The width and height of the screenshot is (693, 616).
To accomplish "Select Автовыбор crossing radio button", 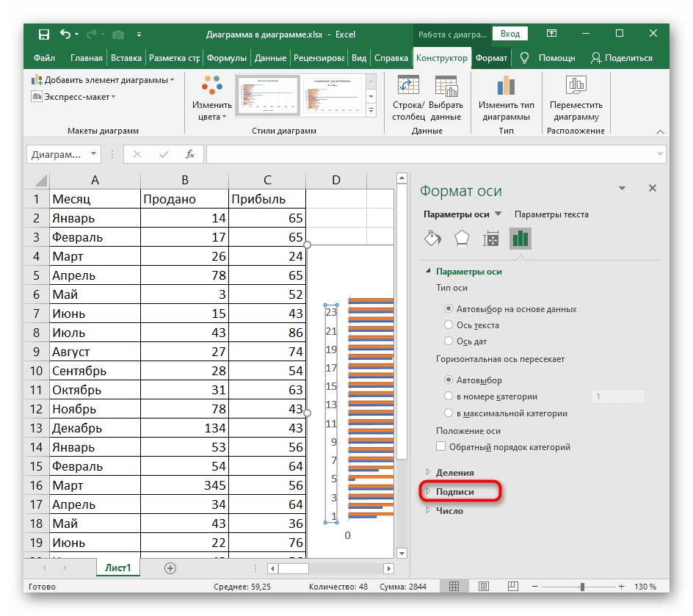I will click(449, 380).
